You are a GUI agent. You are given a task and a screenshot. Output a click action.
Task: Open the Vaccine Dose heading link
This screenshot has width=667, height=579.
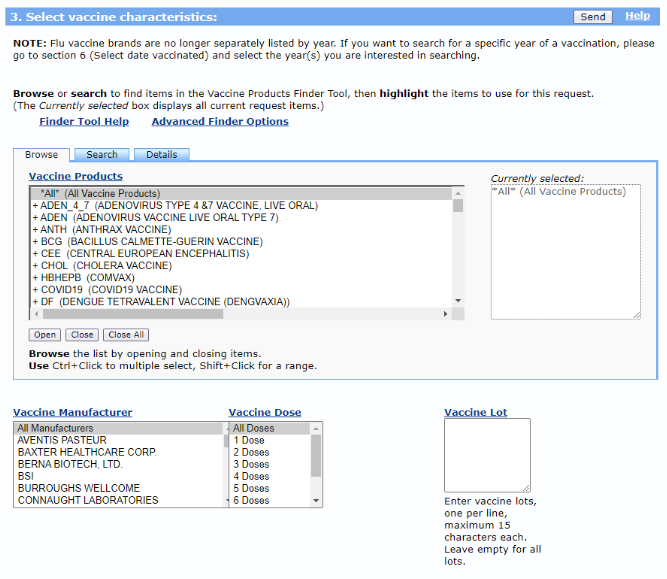pyautogui.click(x=265, y=412)
